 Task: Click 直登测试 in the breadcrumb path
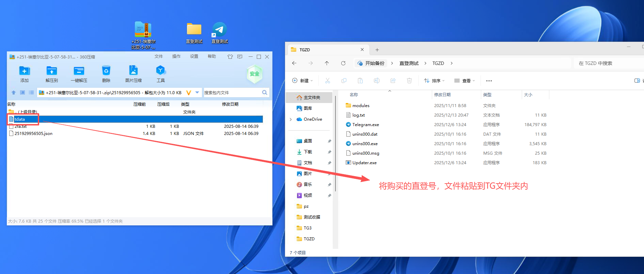pos(409,63)
